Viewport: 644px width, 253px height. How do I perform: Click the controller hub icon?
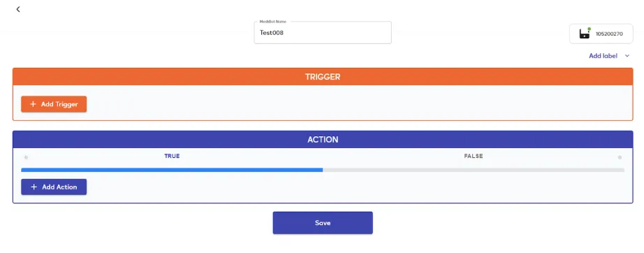pos(585,34)
